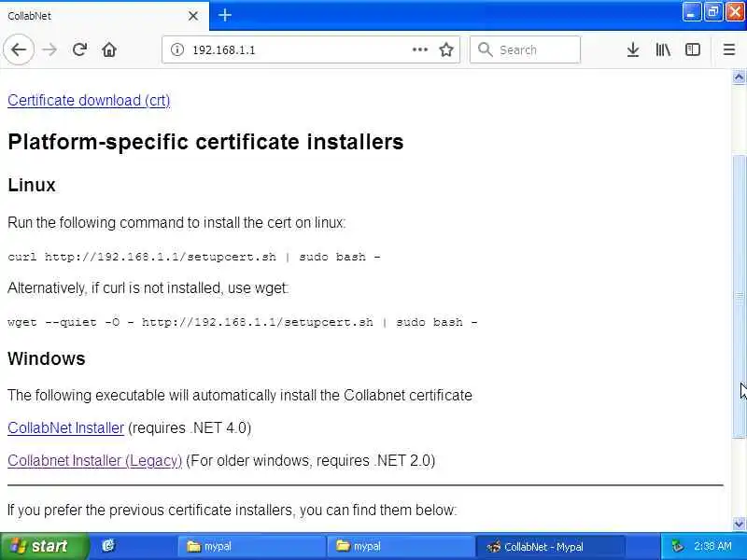Open a new tab with plus button
This screenshot has height=560, width=747.
click(x=225, y=15)
